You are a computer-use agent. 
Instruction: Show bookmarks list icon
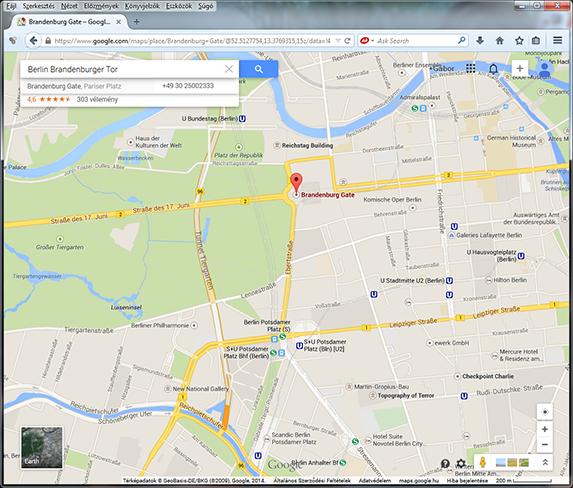pos(536,41)
